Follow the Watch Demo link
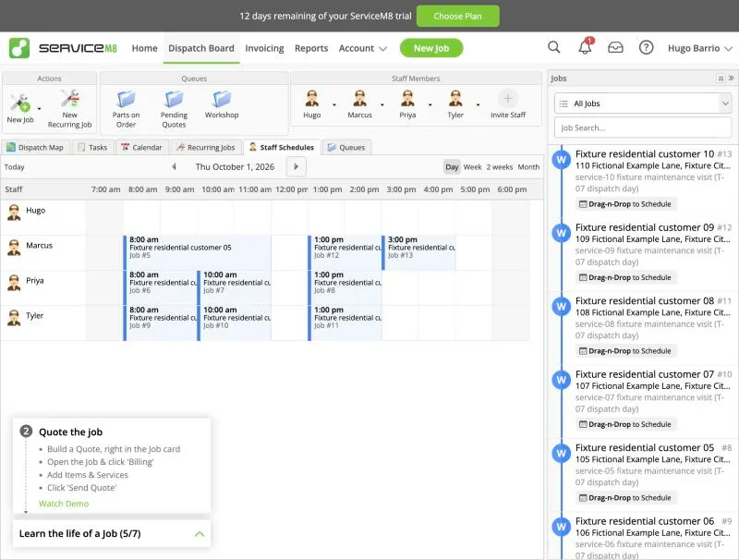Viewport: 739px width, 560px height. click(64, 504)
